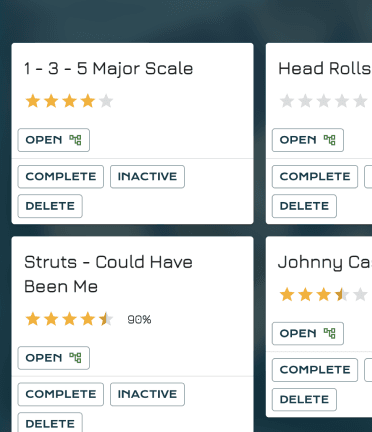Mark Struts Could Have Been Me Complete

tap(61, 394)
